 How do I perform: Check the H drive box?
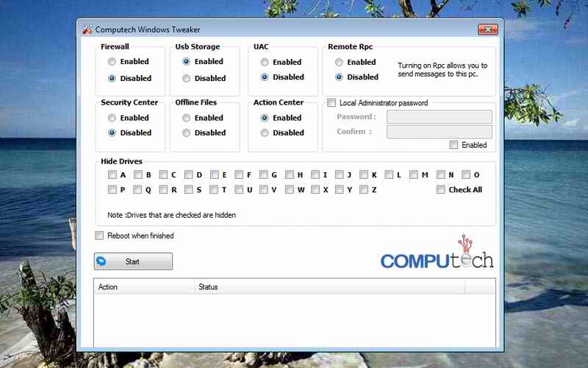tap(289, 174)
